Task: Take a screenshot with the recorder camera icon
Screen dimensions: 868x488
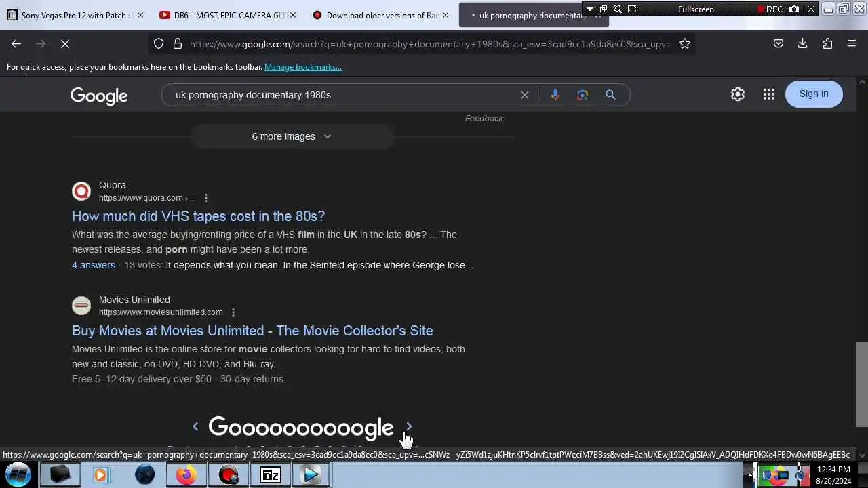Action: point(794,9)
